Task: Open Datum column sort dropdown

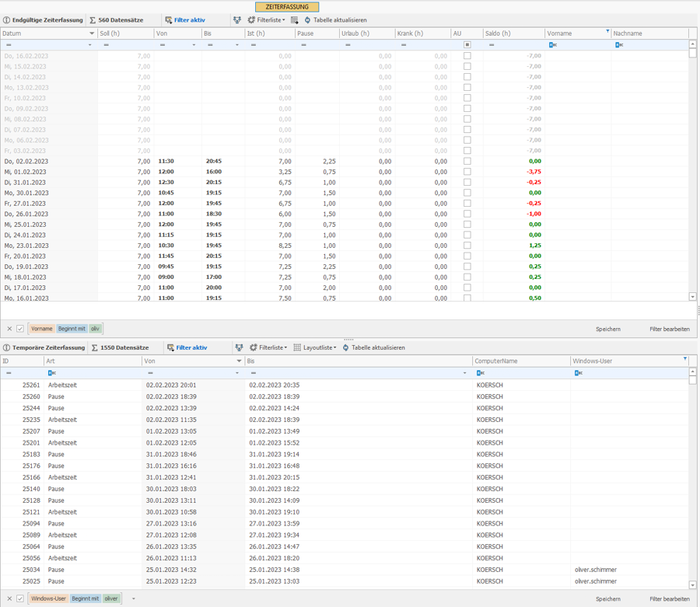Action: 92,33
